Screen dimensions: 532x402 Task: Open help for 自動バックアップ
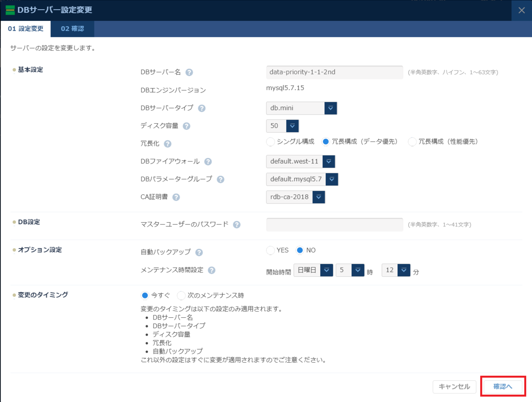[x=199, y=252]
